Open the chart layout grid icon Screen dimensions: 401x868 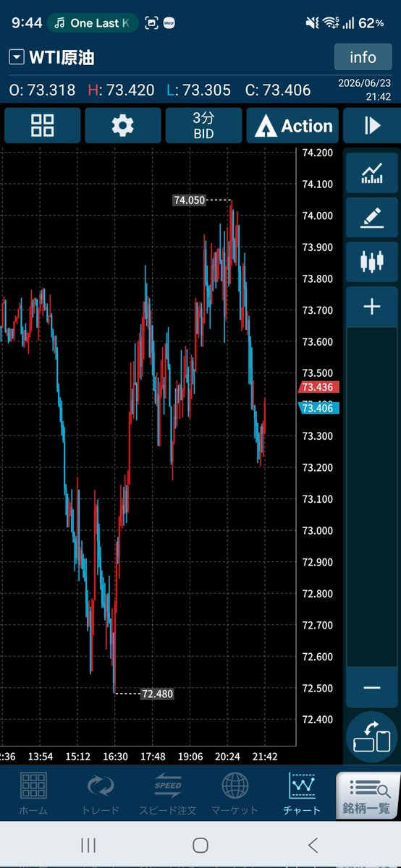[42, 126]
